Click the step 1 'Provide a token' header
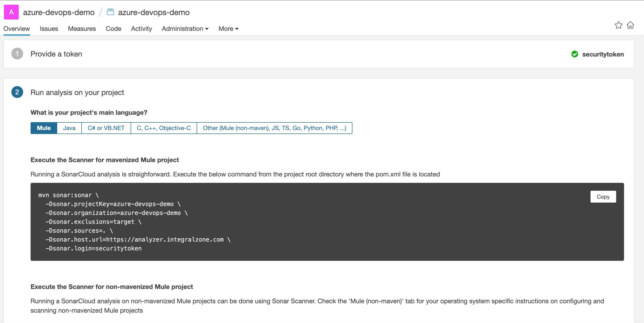Image resolution: width=644 pixels, height=323 pixels. (x=56, y=54)
